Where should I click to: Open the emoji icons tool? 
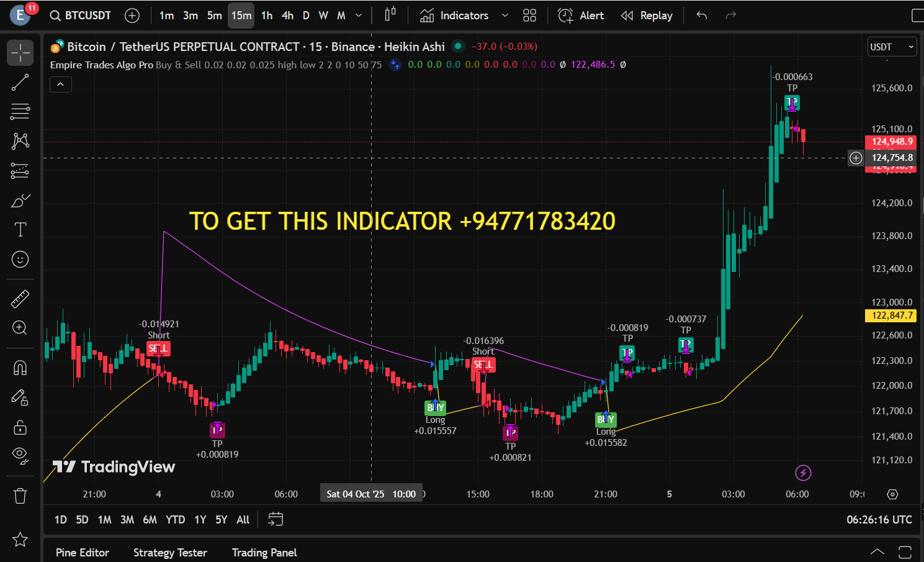(x=20, y=260)
